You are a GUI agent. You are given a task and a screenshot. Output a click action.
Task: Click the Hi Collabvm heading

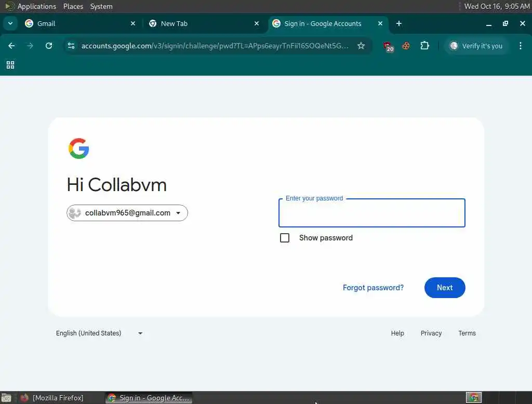tap(117, 185)
